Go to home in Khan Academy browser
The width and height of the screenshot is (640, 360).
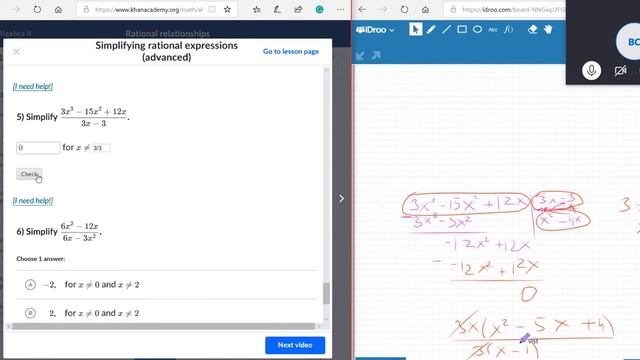click(x=58, y=9)
